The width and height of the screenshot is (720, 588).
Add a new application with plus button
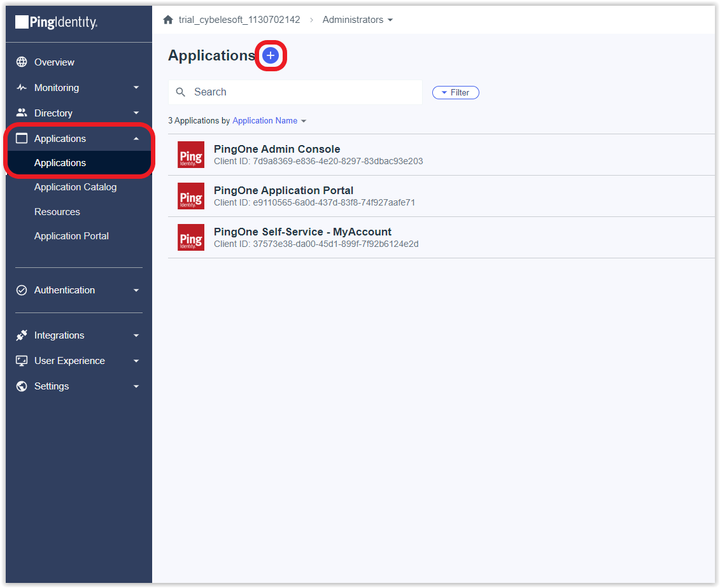[x=271, y=55]
